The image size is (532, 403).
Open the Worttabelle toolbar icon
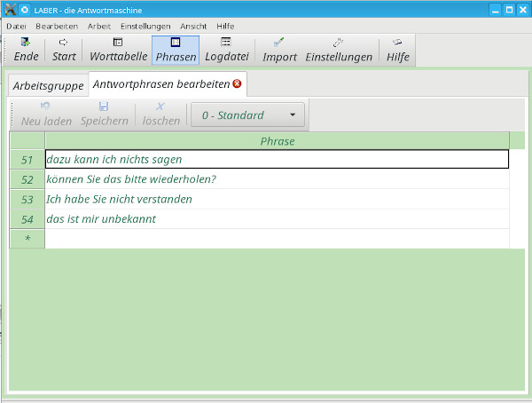pos(118,50)
